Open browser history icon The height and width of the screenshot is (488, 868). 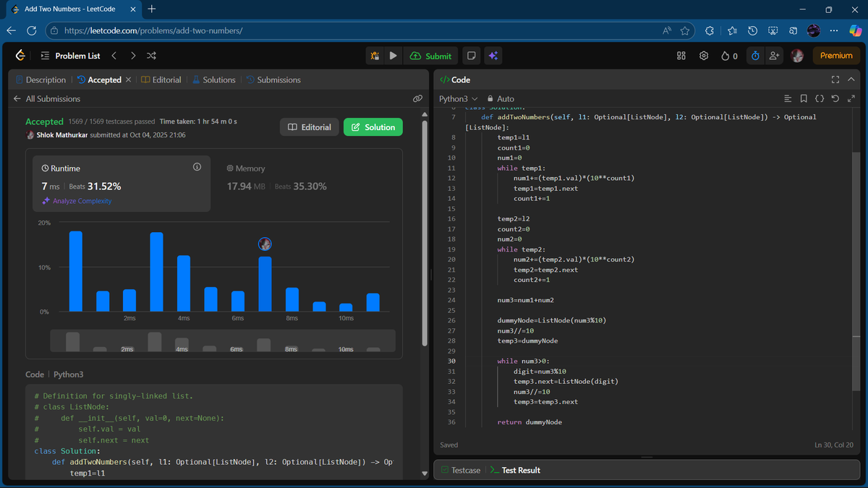[752, 30]
